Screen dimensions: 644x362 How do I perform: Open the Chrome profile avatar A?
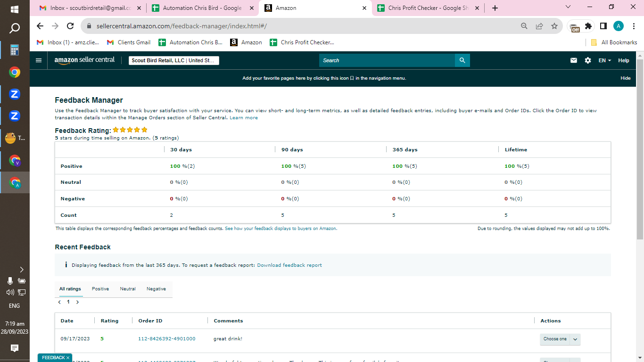pyautogui.click(x=619, y=26)
